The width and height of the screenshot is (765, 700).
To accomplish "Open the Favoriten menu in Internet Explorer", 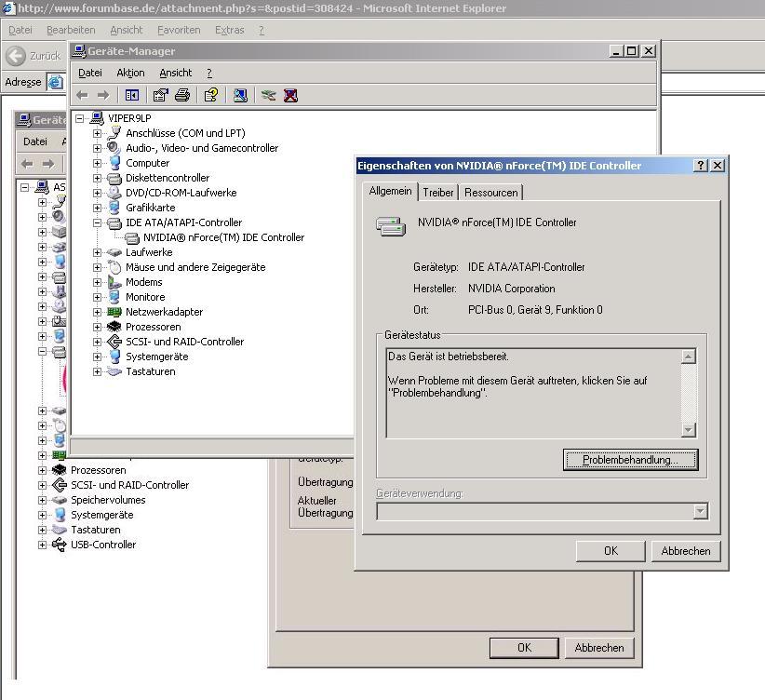I will click(179, 30).
